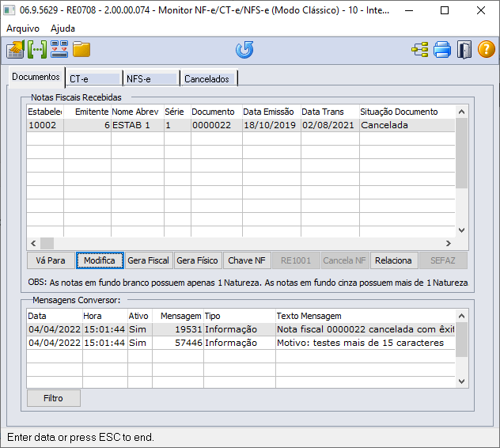Click the green brackets range icon
The image size is (500, 448).
coord(37,49)
